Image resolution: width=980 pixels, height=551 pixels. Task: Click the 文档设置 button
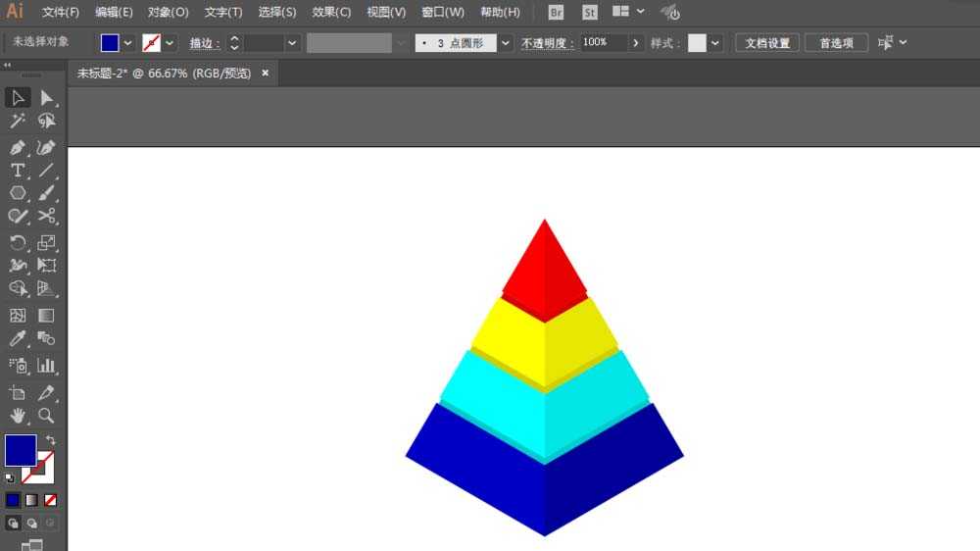(767, 43)
